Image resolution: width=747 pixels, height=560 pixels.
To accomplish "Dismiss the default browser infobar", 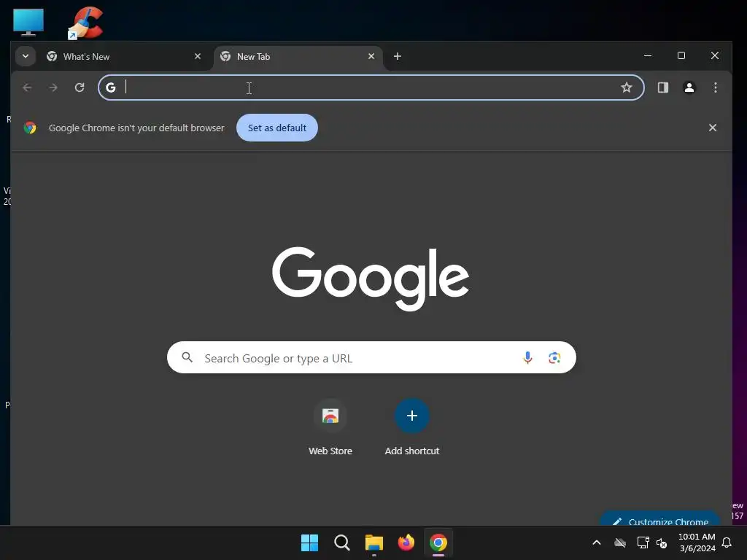I will pos(712,128).
